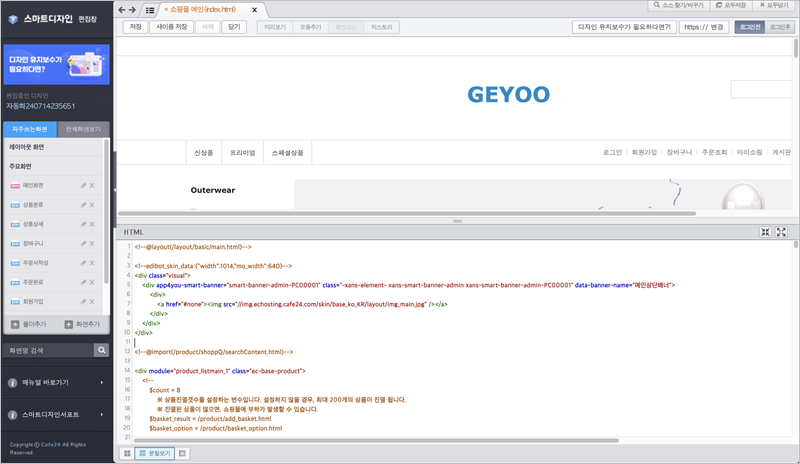Click the design maintenance banner in sidebar
Screen dimensions: 800x464
[x=57, y=64]
